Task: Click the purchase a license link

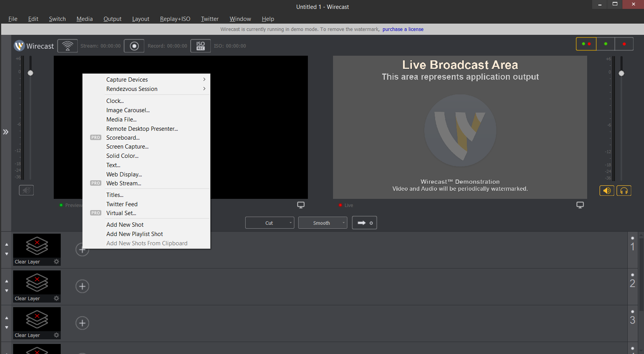Action: coord(403,29)
